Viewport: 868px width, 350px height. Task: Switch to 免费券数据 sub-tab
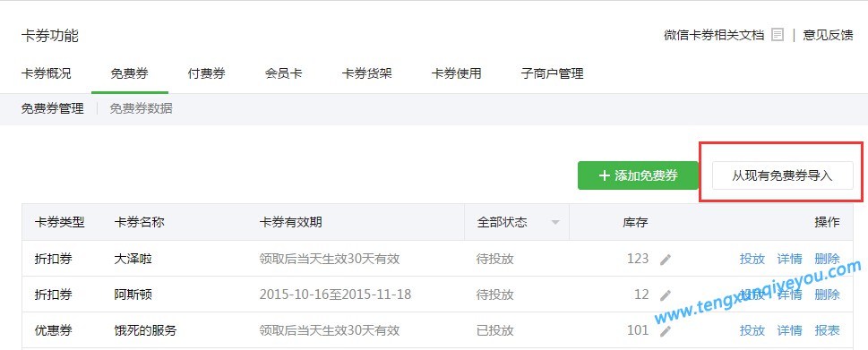point(141,108)
